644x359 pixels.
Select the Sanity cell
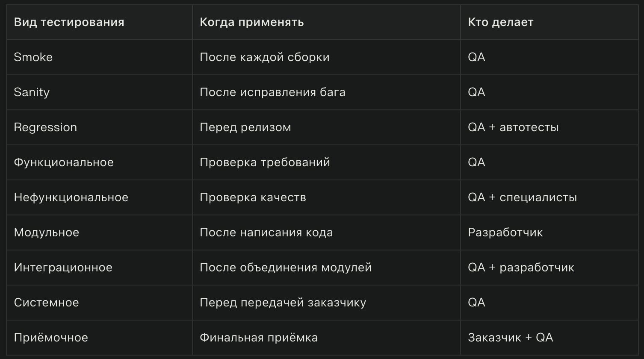pos(99,92)
